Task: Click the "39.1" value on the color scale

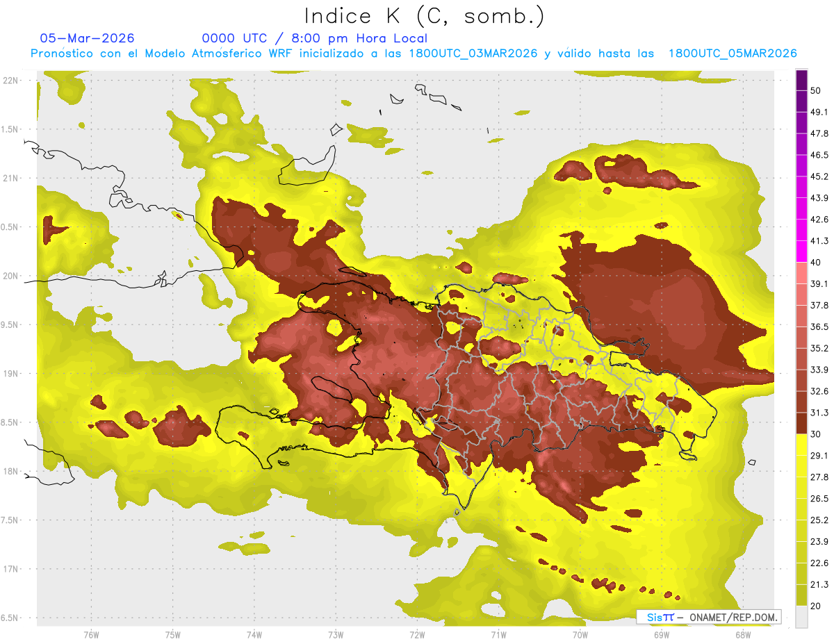Action: pos(819,283)
